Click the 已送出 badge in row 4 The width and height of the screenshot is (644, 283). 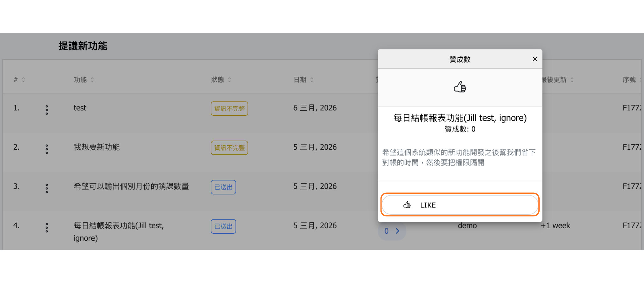coord(223,226)
